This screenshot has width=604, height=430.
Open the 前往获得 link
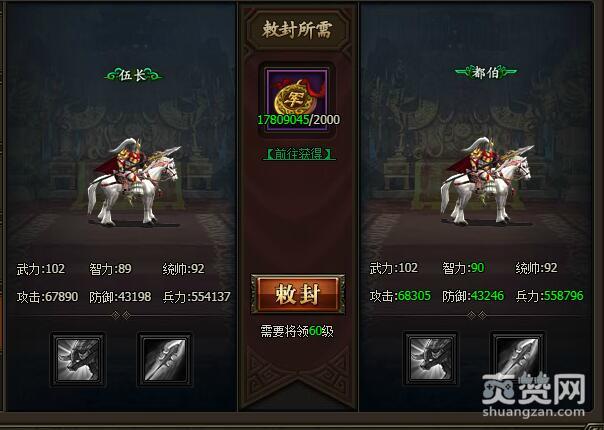[299, 154]
